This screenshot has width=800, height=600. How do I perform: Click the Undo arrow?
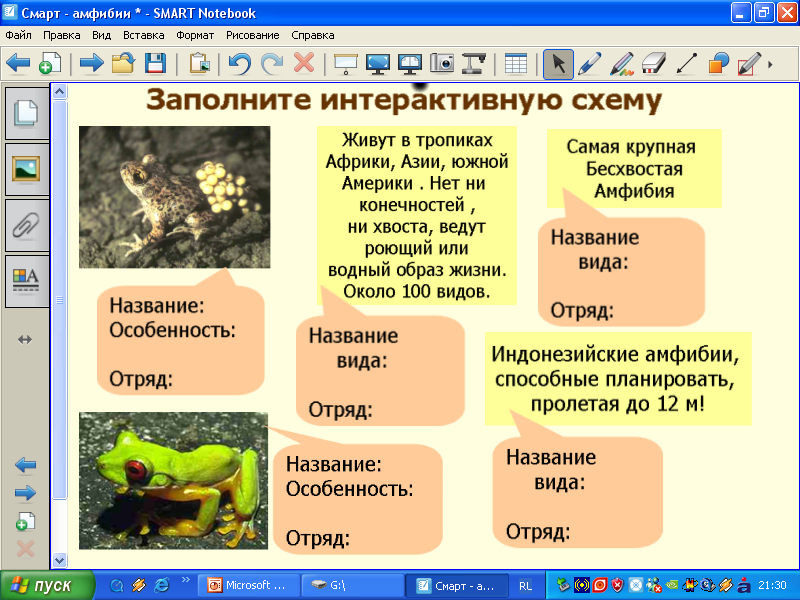coord(239,64)
